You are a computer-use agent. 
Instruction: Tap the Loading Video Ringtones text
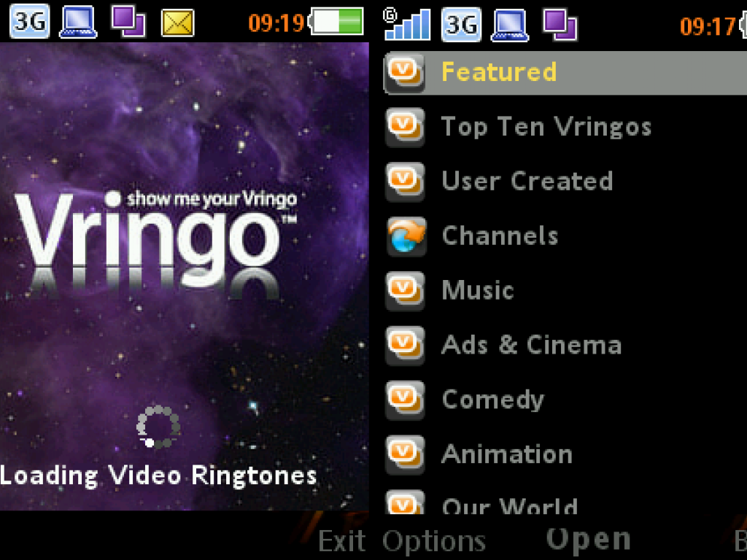(x=158, y=476)
